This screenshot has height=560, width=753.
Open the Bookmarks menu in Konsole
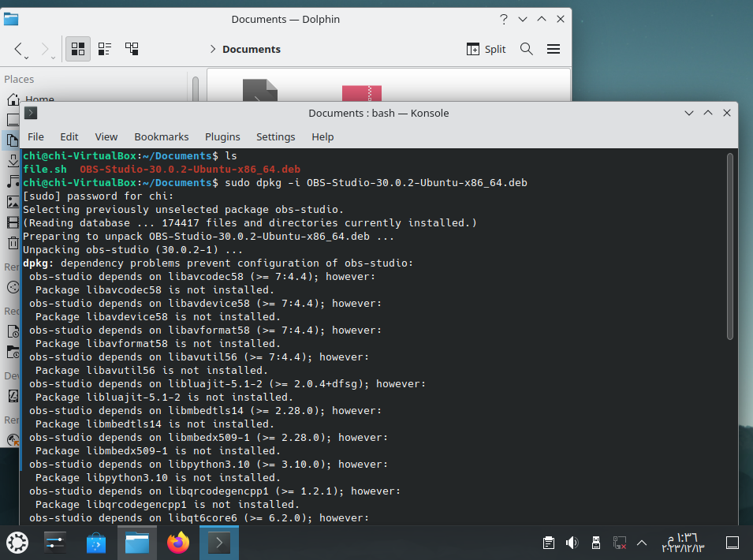point(162,136)
